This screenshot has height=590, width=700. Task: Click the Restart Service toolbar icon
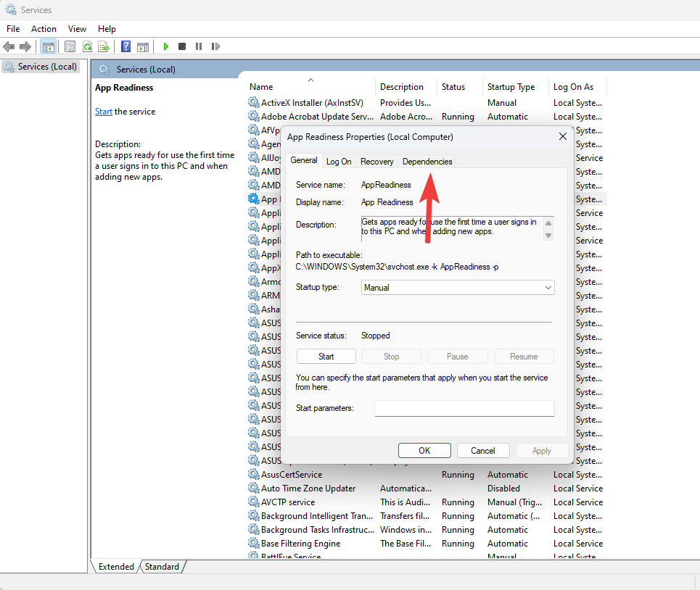point(215,46)
